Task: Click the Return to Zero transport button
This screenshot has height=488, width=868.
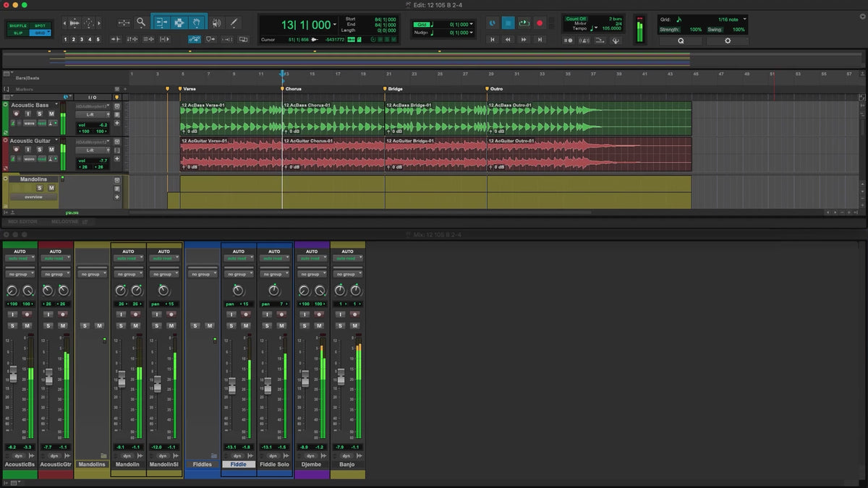Action: (493, 40)
